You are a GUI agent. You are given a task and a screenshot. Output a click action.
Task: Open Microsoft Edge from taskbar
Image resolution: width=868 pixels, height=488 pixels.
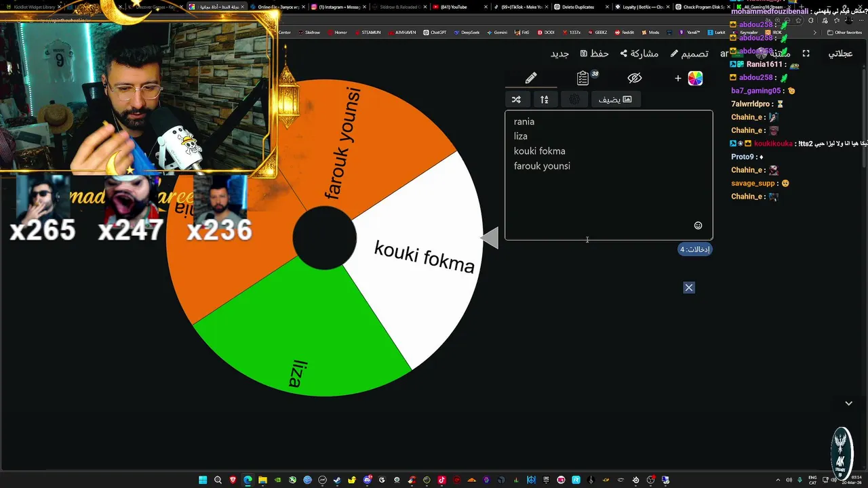tap(248, 480)
